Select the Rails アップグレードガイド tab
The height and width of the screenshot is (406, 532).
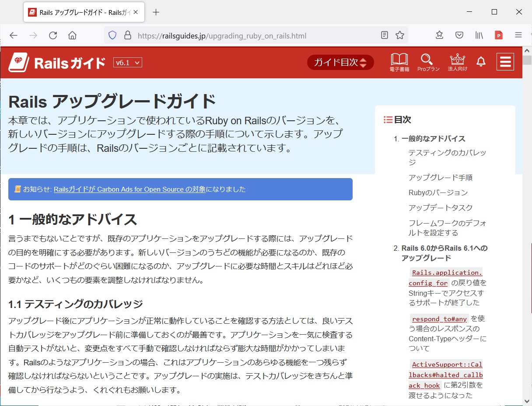coord(84,12)
